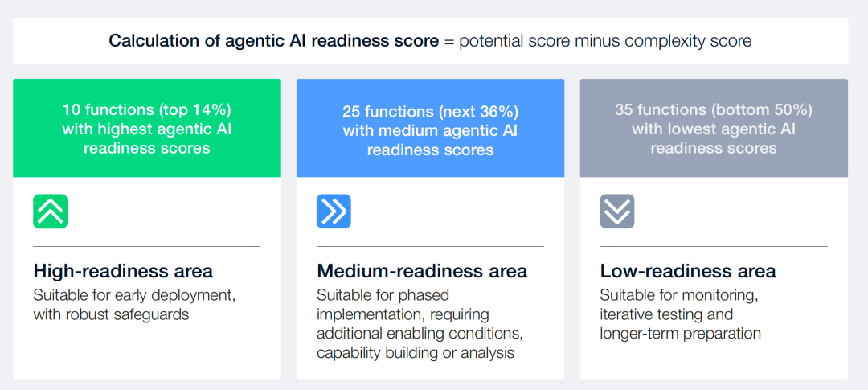This screenshot has height=390, width=868.
Task: Select the gray '35 functions (bottom 50%)' header
Action: [x=714, y=128]
